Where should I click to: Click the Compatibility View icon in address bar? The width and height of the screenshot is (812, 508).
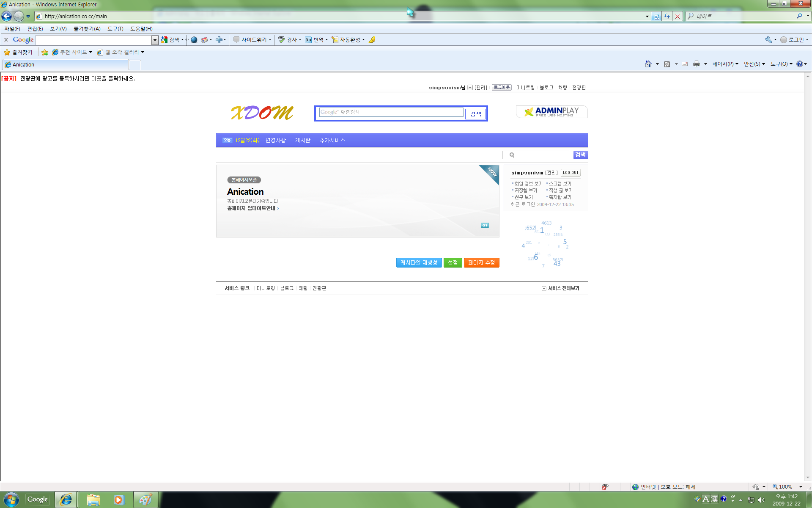(656, 16)
